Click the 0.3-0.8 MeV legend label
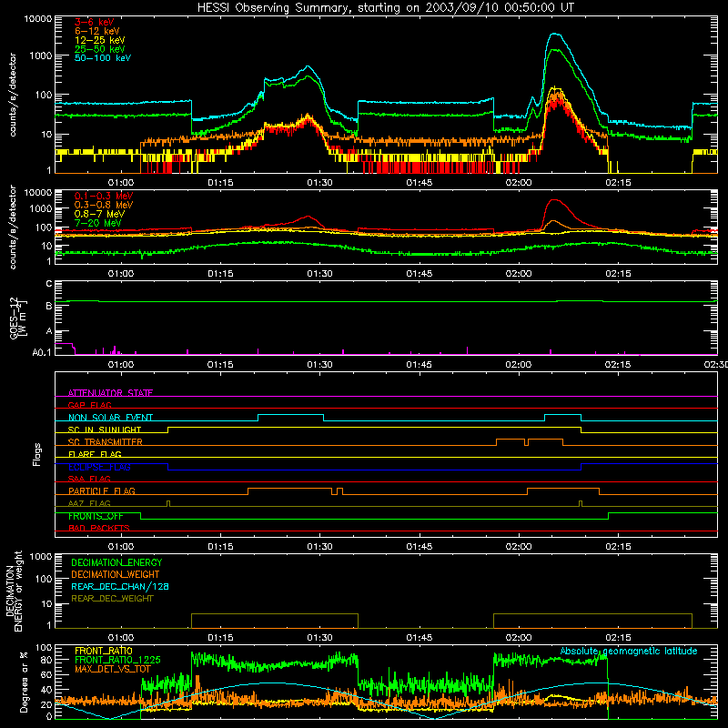 (x=104, y=205)
